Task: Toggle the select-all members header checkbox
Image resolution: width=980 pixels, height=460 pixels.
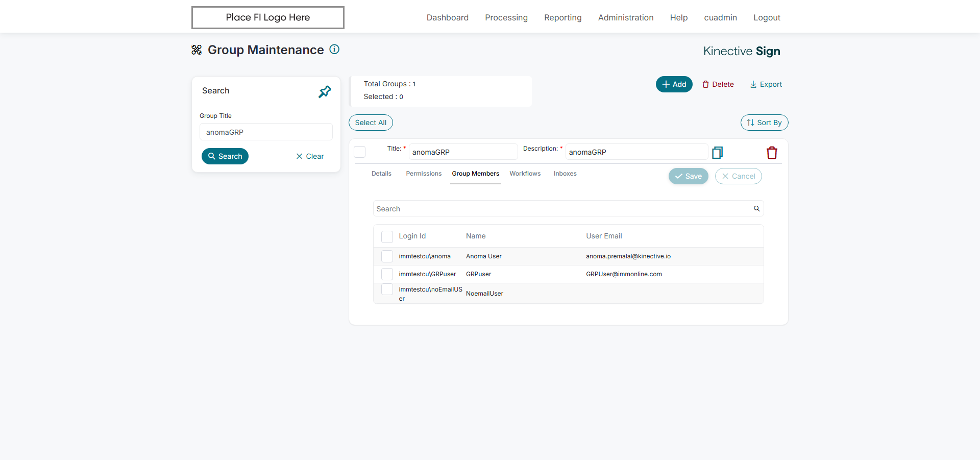Action: 387,236
